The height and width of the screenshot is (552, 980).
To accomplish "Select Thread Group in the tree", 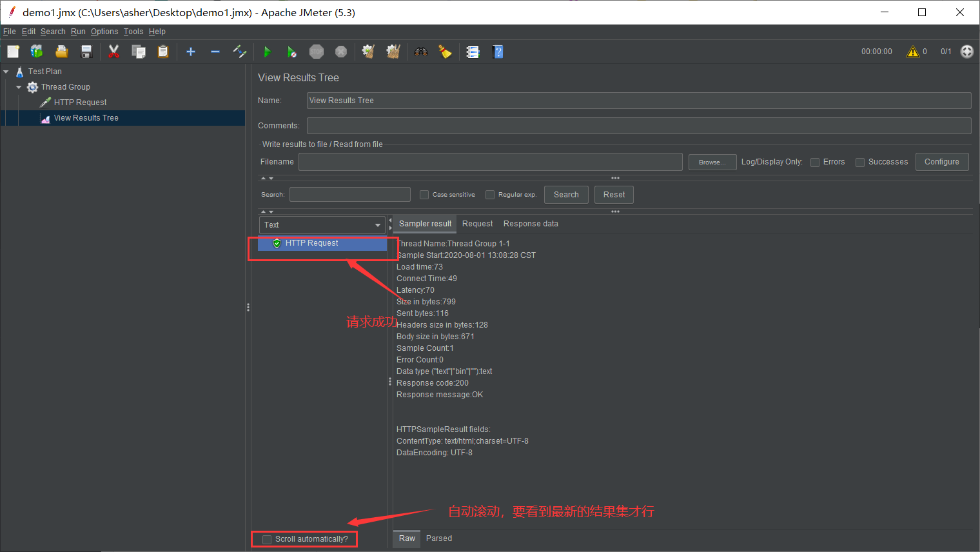I will tap(65, 87).
